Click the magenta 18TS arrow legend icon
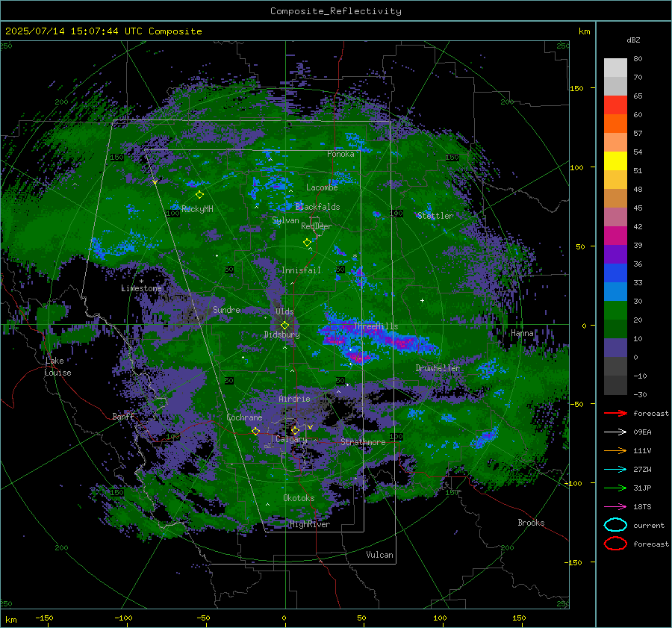 pyautogui.click(x=615, y=507)
